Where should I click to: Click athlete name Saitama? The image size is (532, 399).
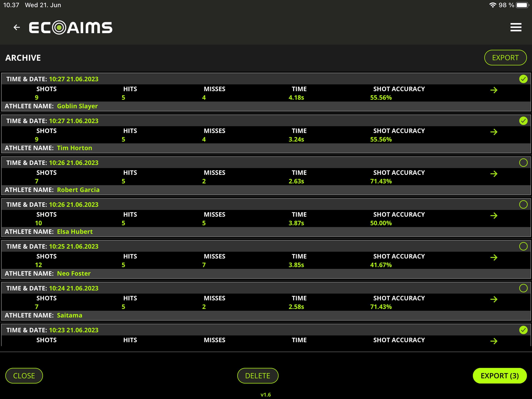click(x=70, y=315)
